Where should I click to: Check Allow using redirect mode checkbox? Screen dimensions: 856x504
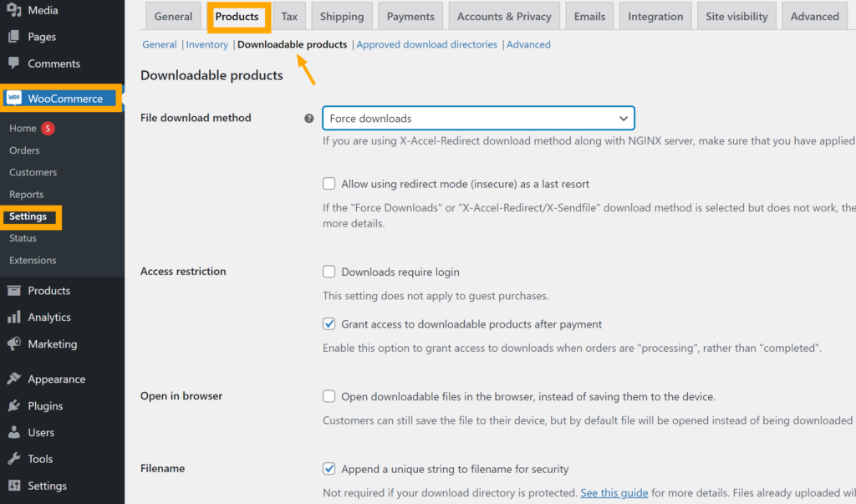pyautogui.click(x=329, y=184)
